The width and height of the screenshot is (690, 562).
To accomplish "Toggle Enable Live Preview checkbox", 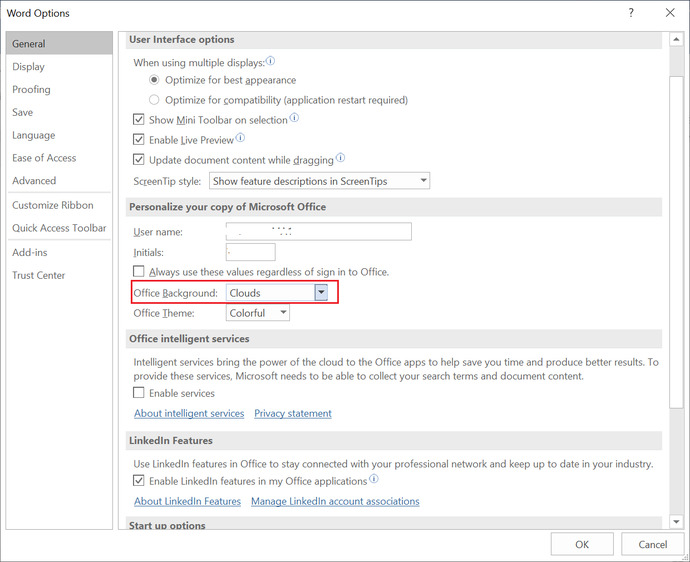I will (139, 140).
